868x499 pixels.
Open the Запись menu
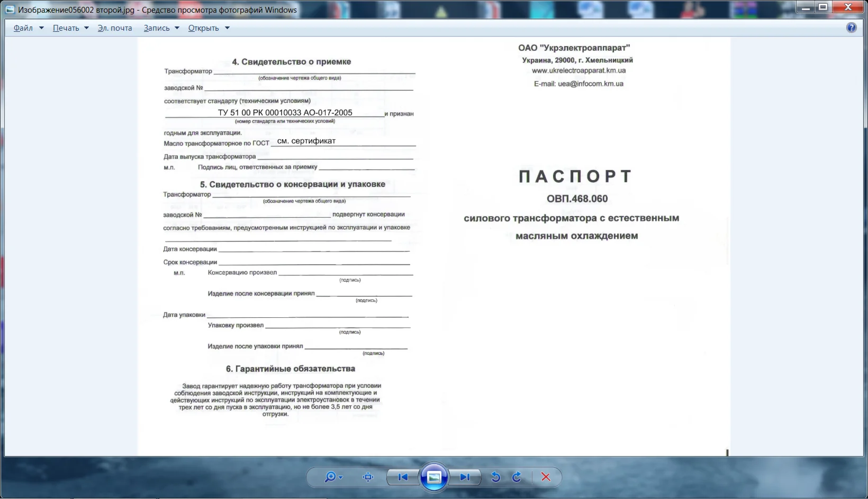click(x=156, y=28)
